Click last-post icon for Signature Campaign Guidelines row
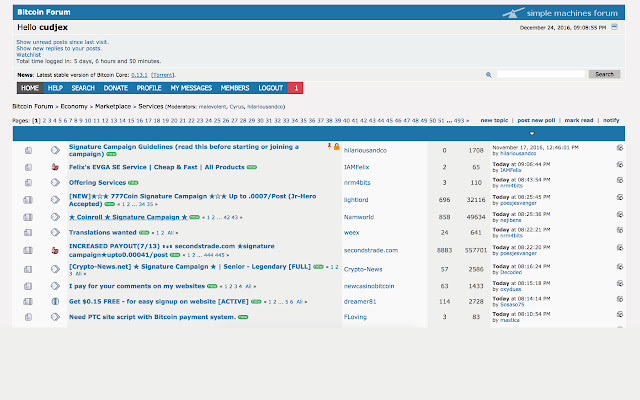640x400 pixels. tap(620, 148)
